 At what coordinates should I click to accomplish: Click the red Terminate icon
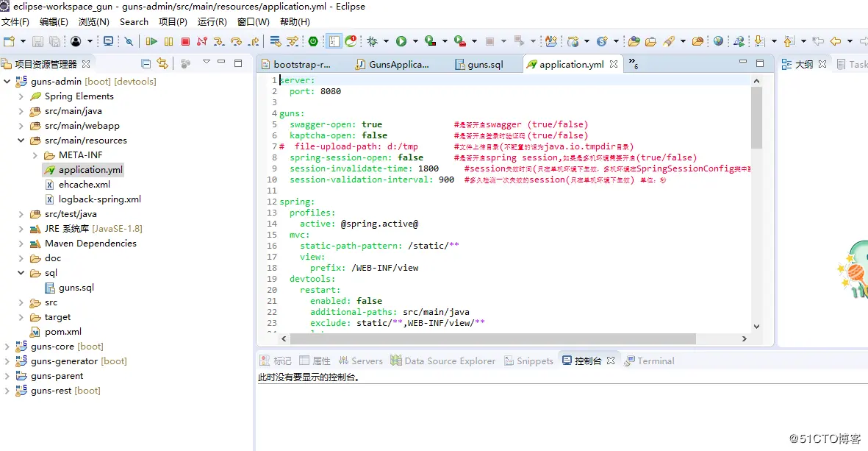(x=185, y=41)
